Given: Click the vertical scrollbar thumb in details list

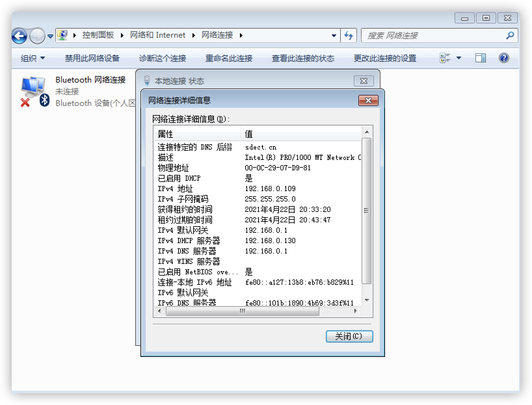Looking at the screenshot, I should pos(367,211).
